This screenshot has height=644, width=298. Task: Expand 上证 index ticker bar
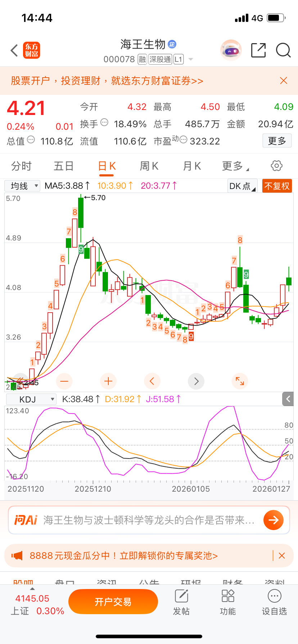pyautogui.click(x=32, y=589)
